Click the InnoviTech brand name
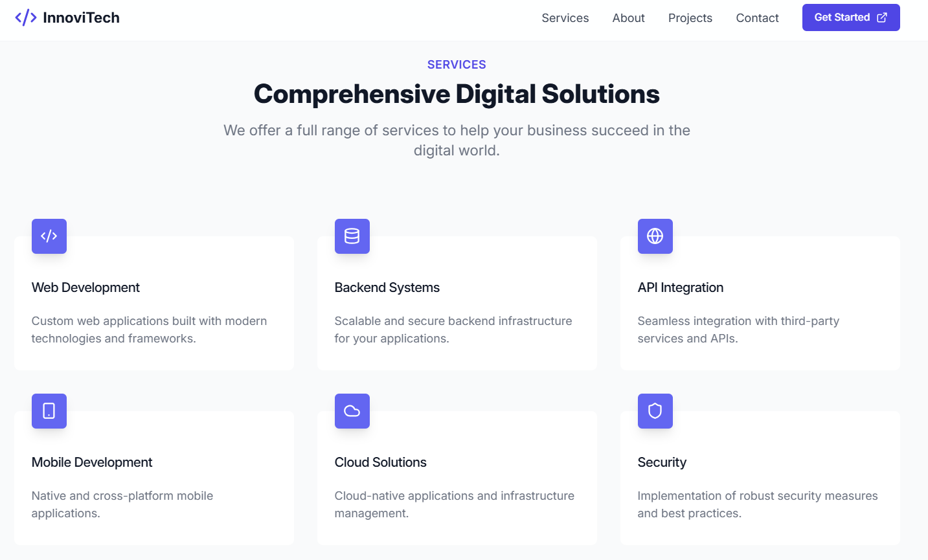This screenshot has height=560, width=928. pos(81,17)
